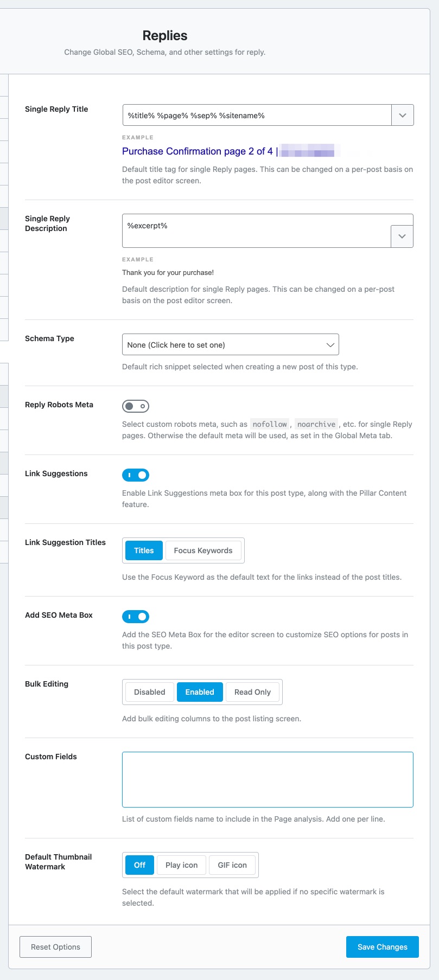This screenshot has height=980, width=439.
Task: Expand Single Reply Description variable chevron
Action: [x=402, y=236]
